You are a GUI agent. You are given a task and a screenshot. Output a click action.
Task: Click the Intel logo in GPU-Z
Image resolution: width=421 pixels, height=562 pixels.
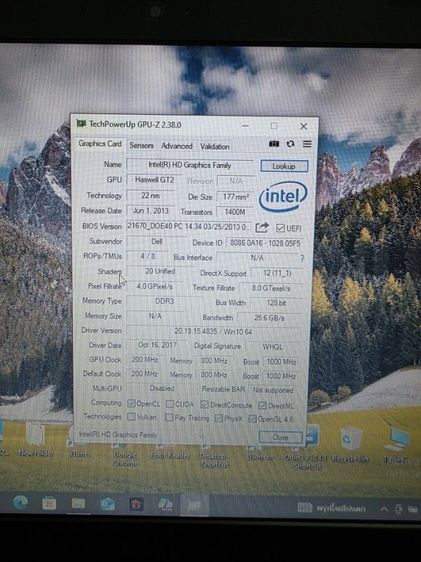coord(283,196)
